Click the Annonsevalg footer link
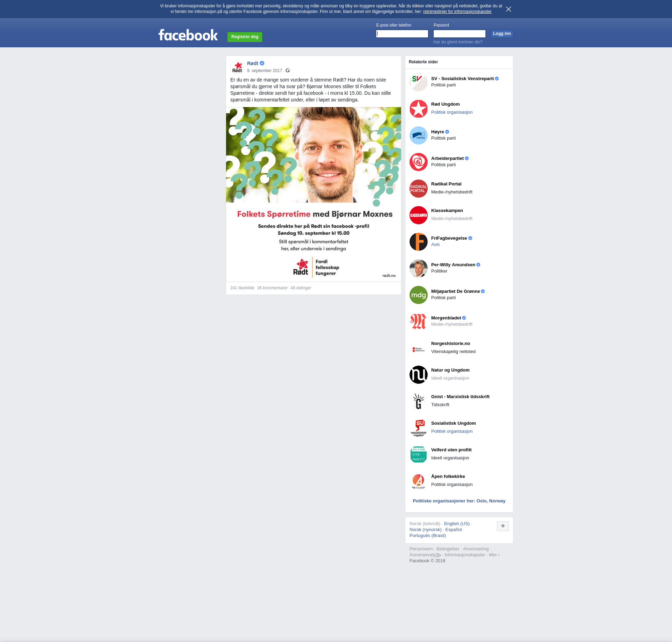The height and width of the screenshot is (642, 672). 422,555
